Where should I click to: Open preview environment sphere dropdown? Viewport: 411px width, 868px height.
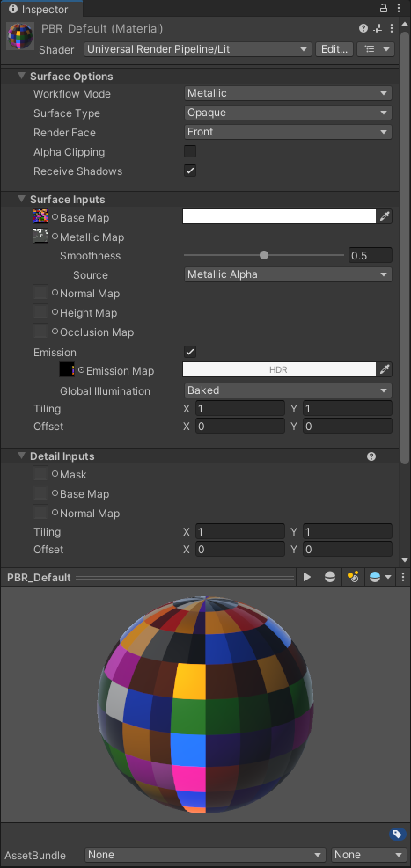380,577
